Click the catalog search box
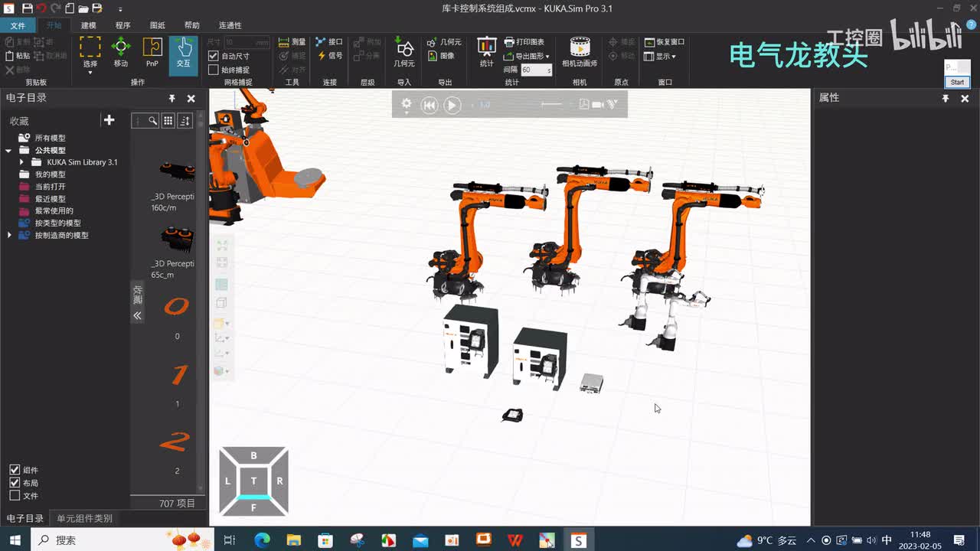This screenshot has width=980, height=551. tap(145, 121)
